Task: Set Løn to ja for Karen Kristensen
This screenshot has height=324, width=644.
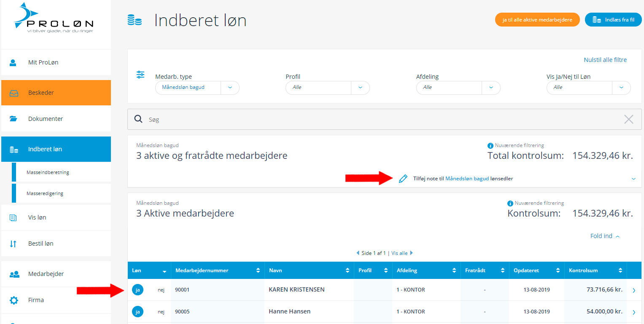Action: pos(137,290)
